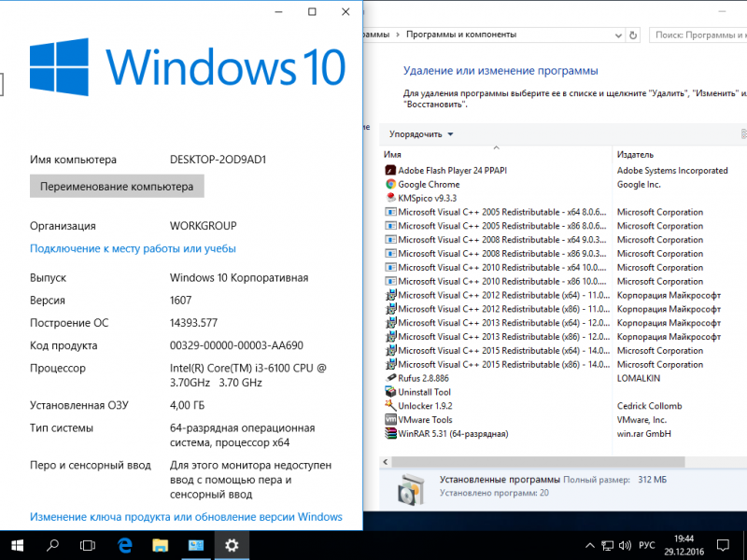Screen dimensions: 747x560
Task: Launch Microsoft Edge from the taskbar
Action: 125,545
